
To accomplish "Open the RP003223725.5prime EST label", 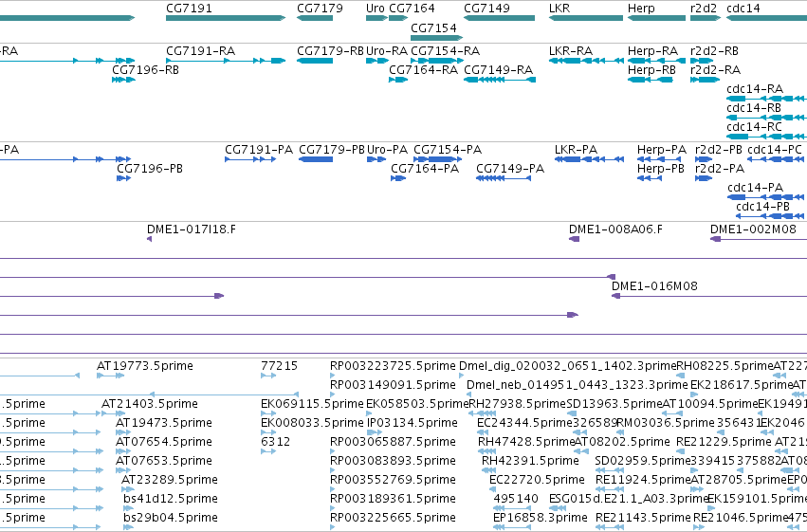I will coord(393,366).
